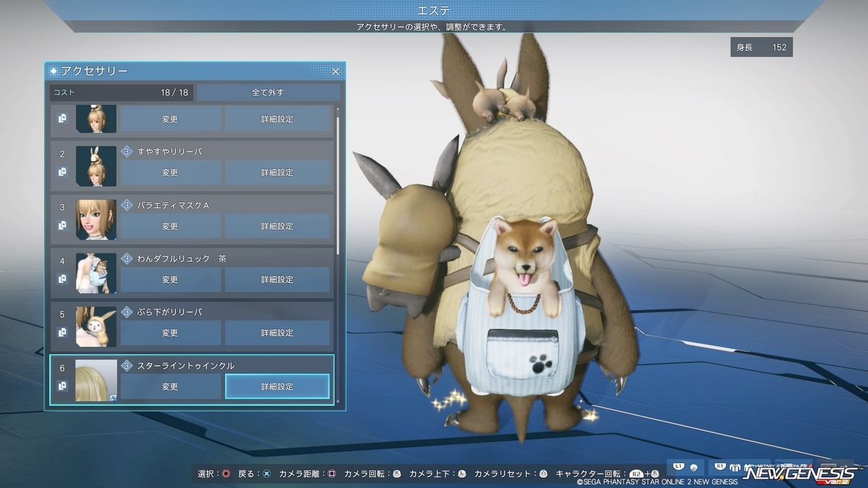Click the スターライントゥインクル item name
The width and height of the screenshot is (868, 488).
[186, 366]
